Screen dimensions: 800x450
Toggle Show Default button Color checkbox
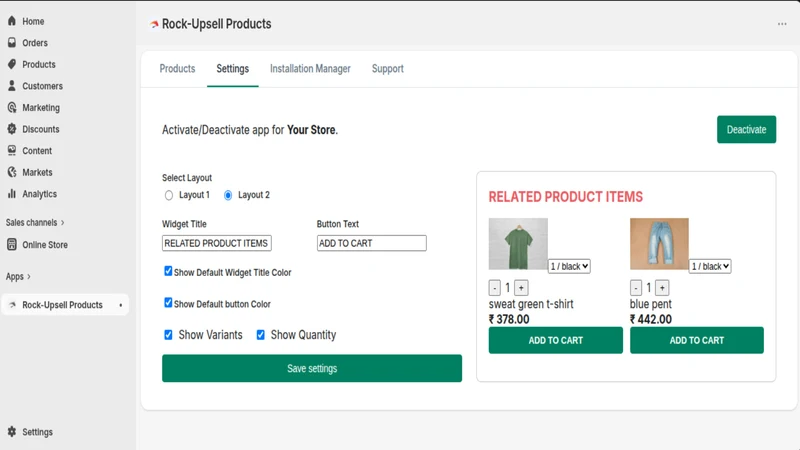pos(168,303)
